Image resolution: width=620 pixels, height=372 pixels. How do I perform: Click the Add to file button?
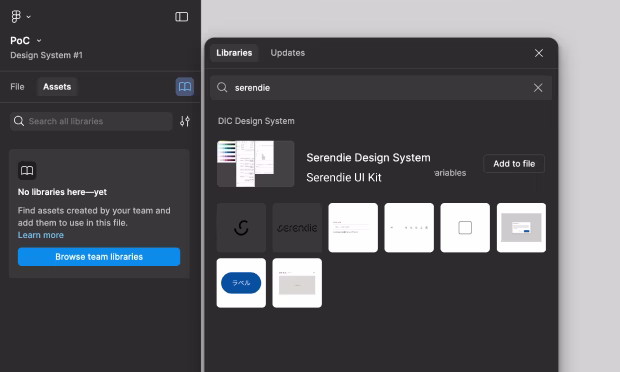[x=514, y=164]
